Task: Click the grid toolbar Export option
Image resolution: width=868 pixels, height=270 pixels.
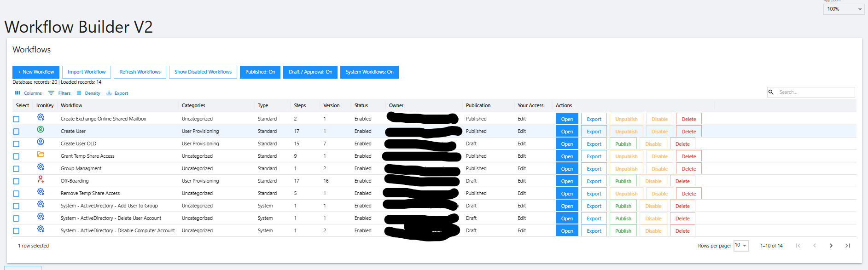Action: coord(117,93)
